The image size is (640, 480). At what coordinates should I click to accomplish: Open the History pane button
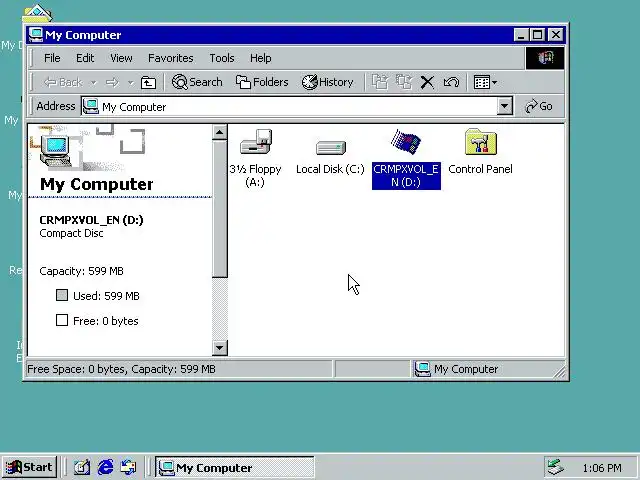[327, 82]
